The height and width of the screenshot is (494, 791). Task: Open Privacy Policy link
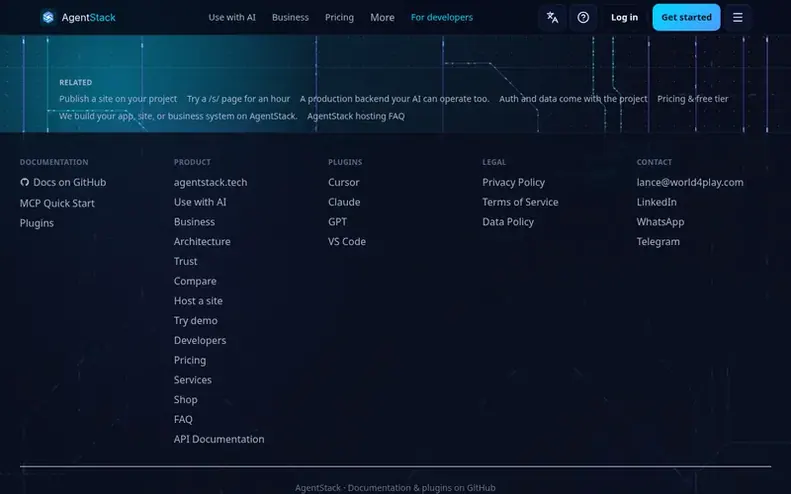[513, 182]
